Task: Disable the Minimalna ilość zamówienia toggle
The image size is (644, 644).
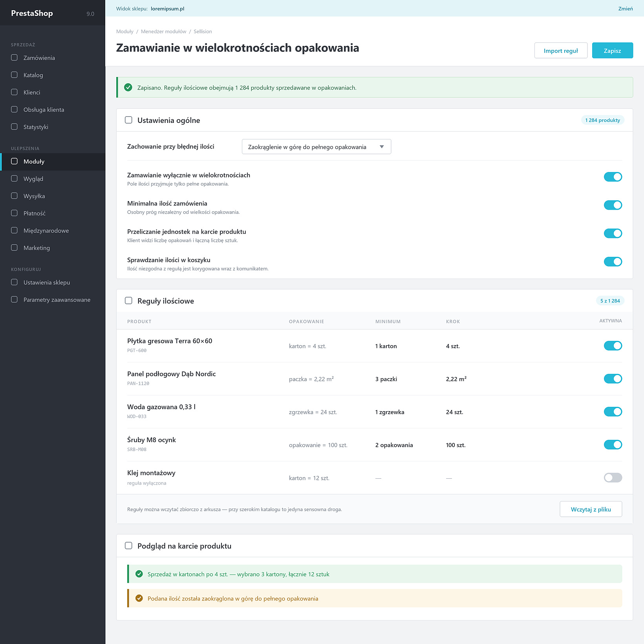Action: (613, 205)
